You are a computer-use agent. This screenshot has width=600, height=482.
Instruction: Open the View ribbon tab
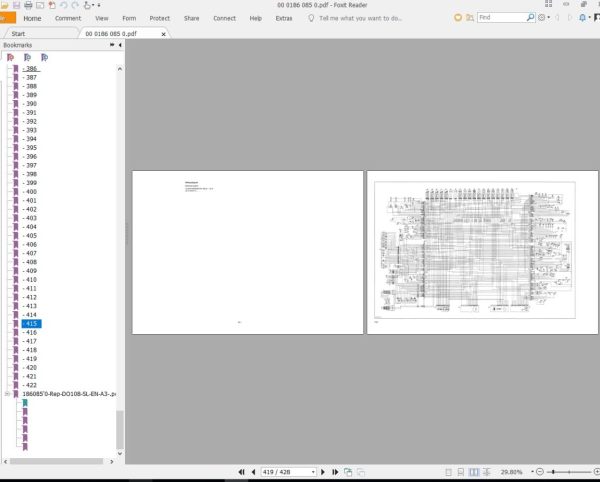pos(101,18)
